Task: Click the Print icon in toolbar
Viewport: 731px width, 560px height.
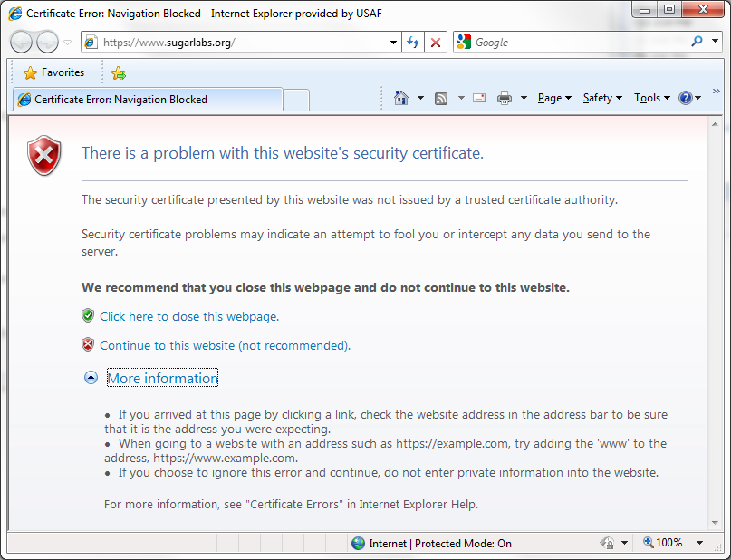Action: coord(505,98)
